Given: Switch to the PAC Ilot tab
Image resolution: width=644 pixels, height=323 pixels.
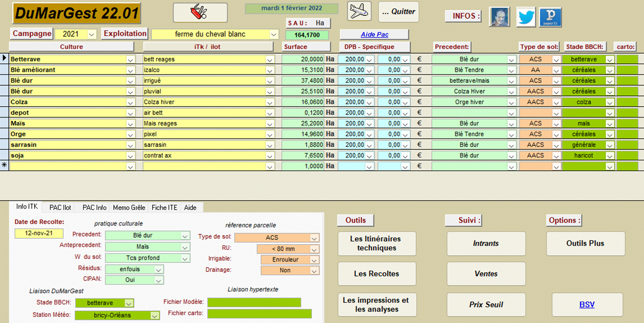Looking at the screenshot, I should pos(60,208).
